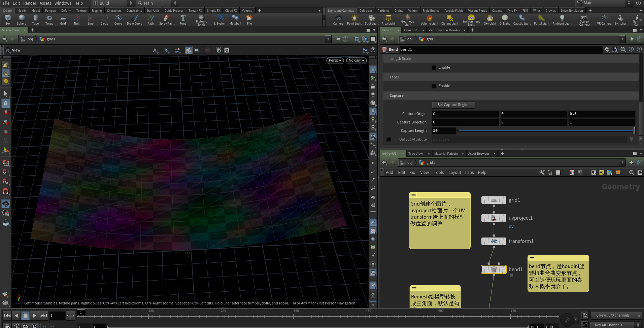Open the No cam camera dropdown
The image size is (644, 328).
click(x=356, y=61)
